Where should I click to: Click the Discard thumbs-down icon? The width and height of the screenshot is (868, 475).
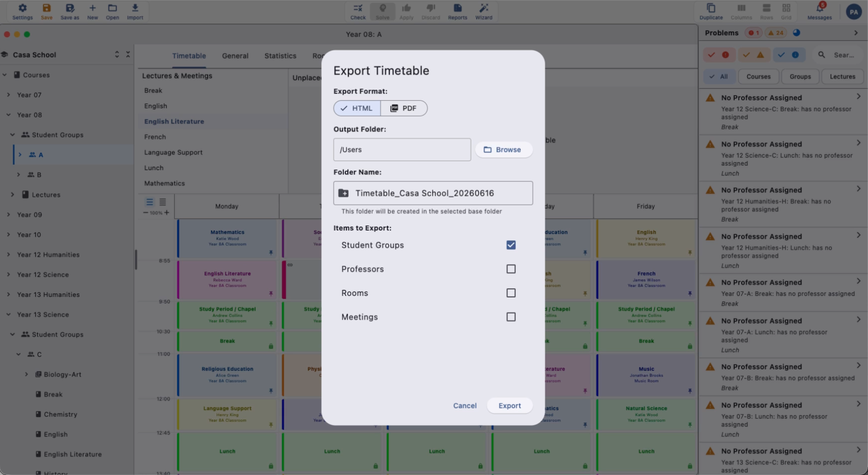coord(431,11)
